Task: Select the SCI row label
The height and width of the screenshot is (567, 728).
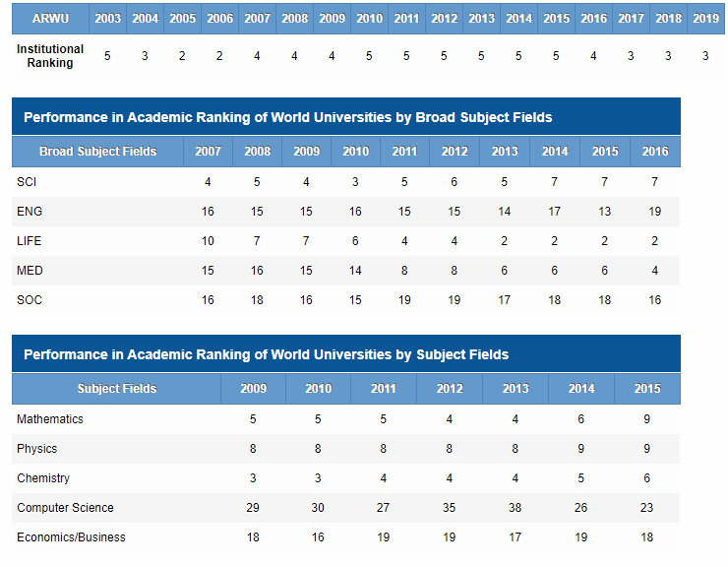Action: pyautogui.click(x=27, y=182)
